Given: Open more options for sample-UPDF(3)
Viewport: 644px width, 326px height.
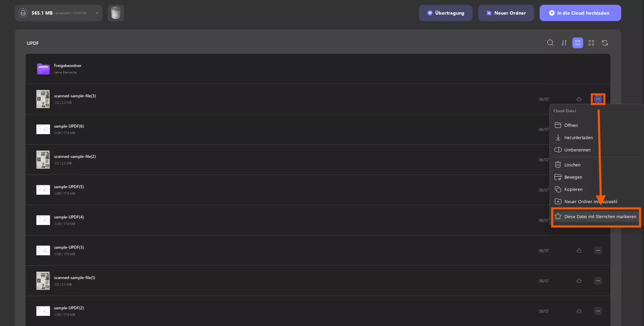Looking at the screenshot, I should pos(598,250).
